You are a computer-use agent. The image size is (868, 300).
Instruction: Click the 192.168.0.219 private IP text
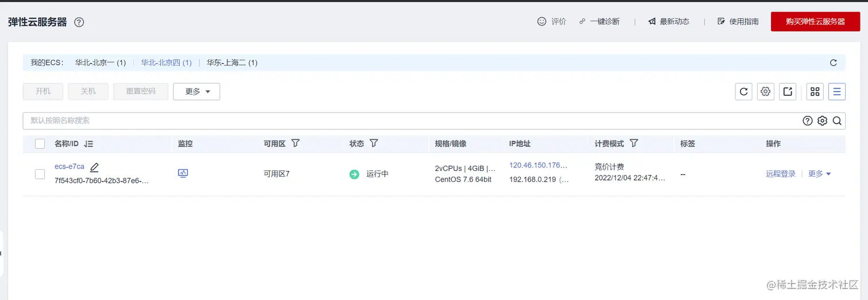tap(532, 180)
